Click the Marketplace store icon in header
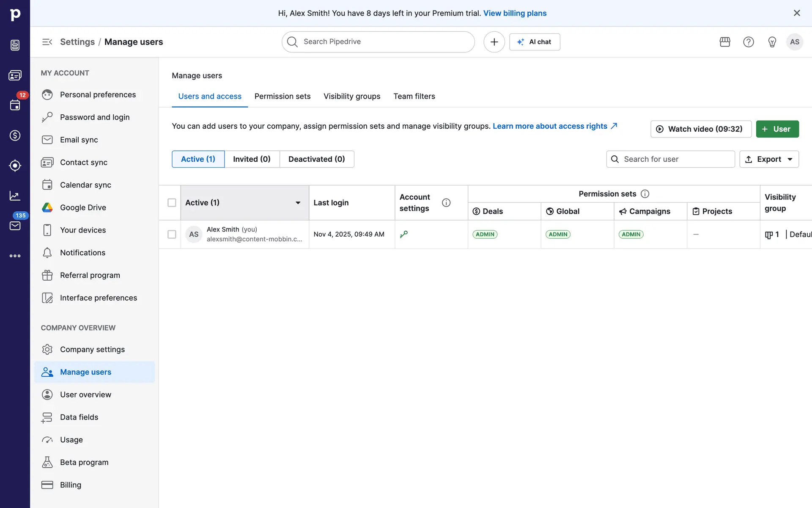 point(725,42)
